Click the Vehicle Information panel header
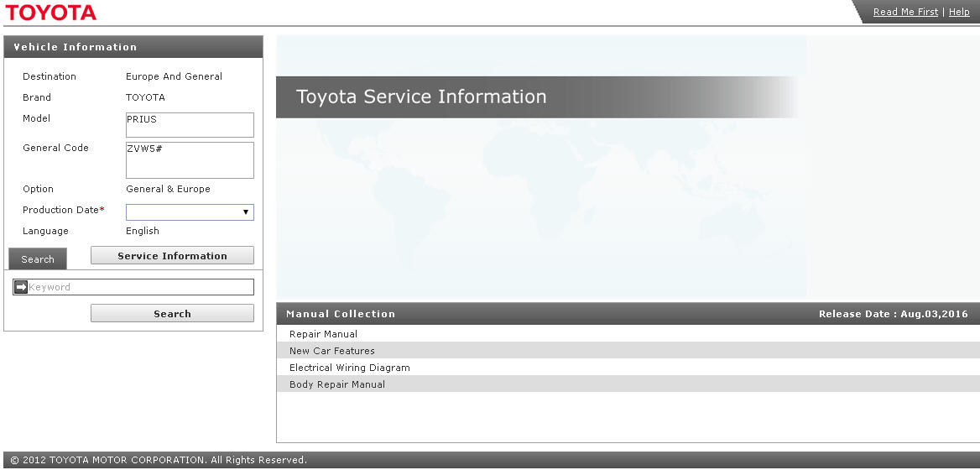Screen dimensions: 980x470 click(75, 47)
